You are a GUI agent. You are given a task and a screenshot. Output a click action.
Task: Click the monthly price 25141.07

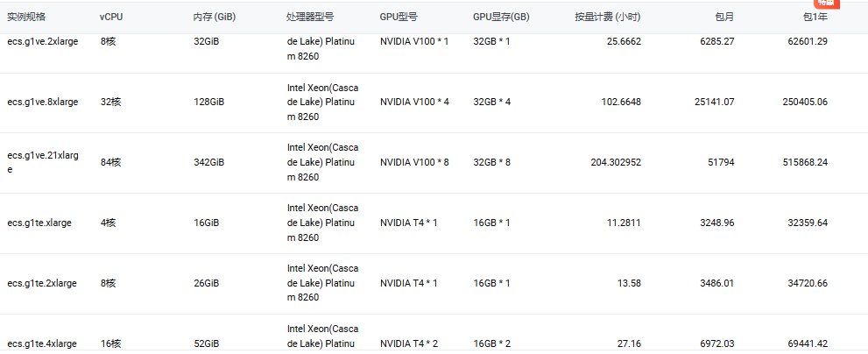[714, 102]
